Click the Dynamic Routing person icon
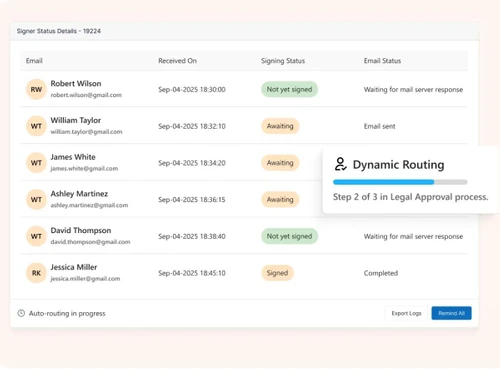Viewport: 500px width, 375px height. coord(340,164)
